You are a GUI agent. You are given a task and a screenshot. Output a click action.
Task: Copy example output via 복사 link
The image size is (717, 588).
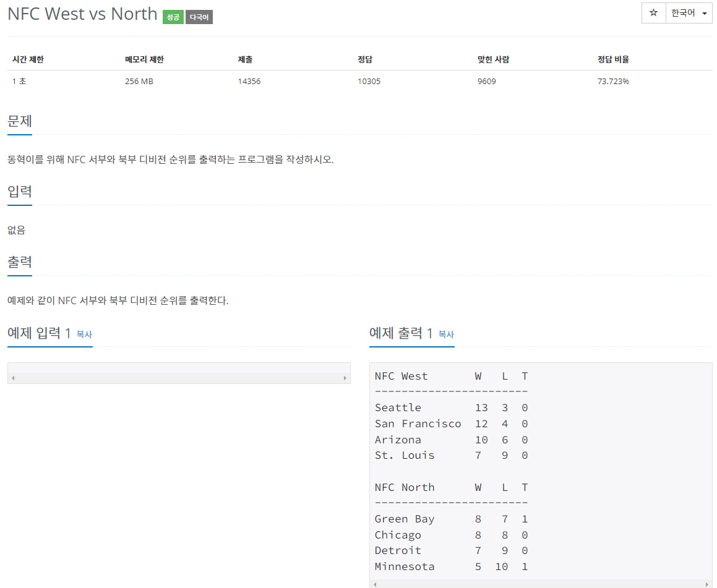[446, 334]
